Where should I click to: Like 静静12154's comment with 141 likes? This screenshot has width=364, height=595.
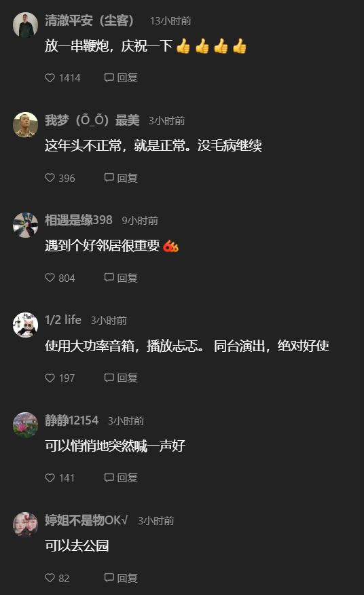(50, 477)
